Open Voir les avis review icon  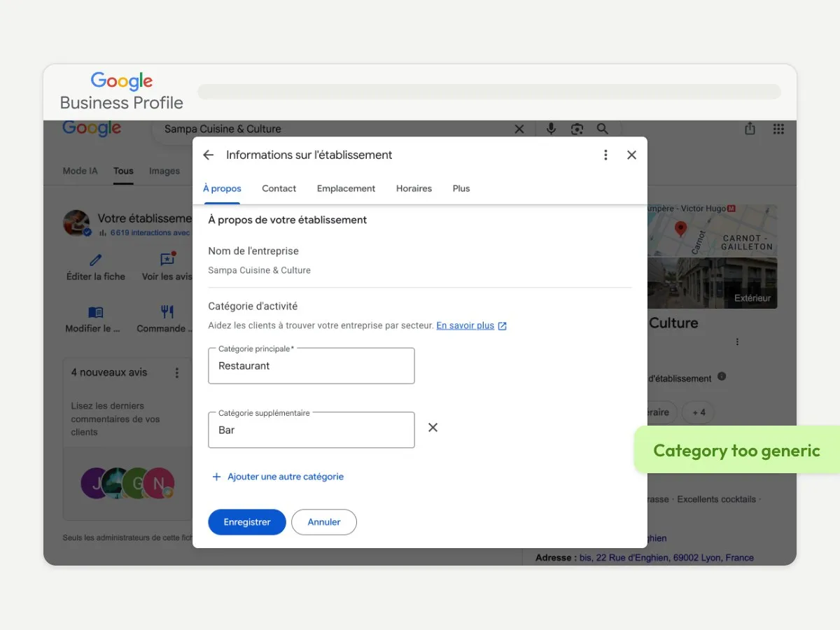coord(167,259)
